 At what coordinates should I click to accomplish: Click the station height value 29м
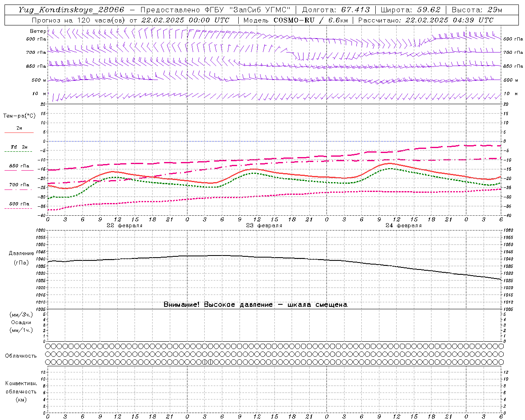(495, 10)
